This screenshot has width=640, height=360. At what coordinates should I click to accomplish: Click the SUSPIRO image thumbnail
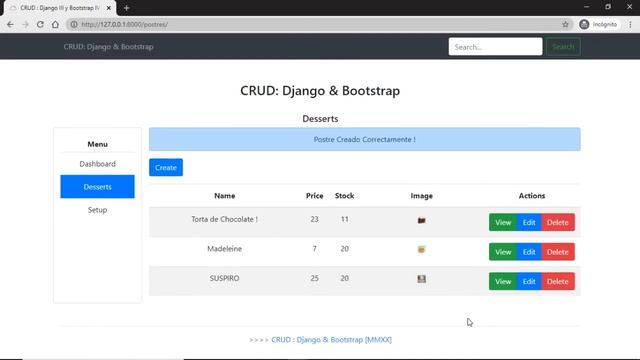(422, 279)
